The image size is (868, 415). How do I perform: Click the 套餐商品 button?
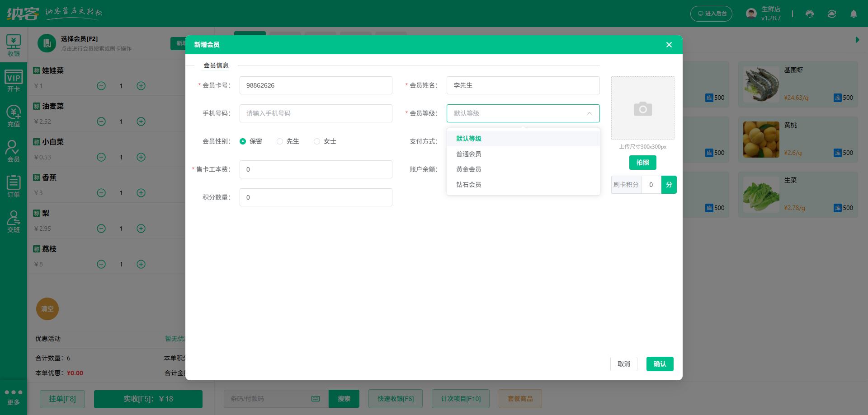click(520, 399)
